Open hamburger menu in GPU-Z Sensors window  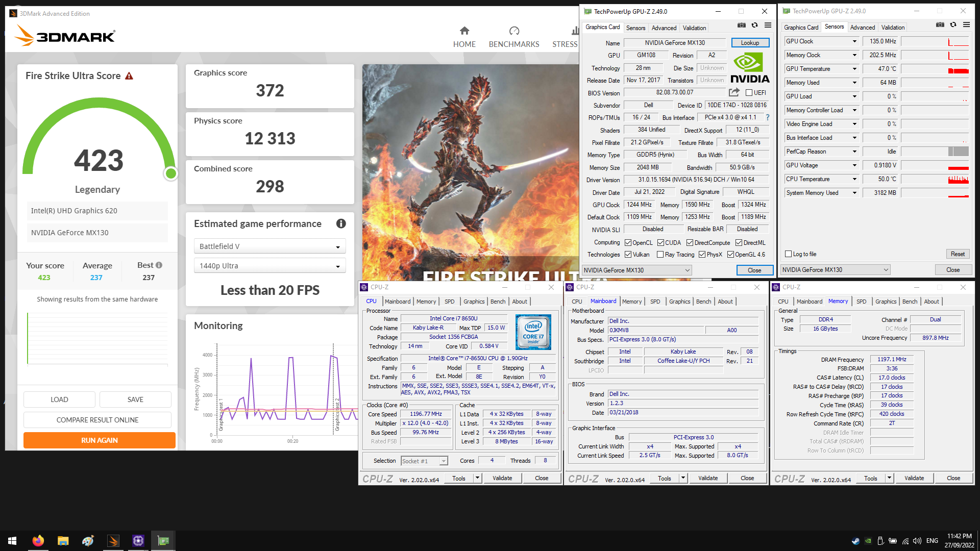(x=966, y=24)
